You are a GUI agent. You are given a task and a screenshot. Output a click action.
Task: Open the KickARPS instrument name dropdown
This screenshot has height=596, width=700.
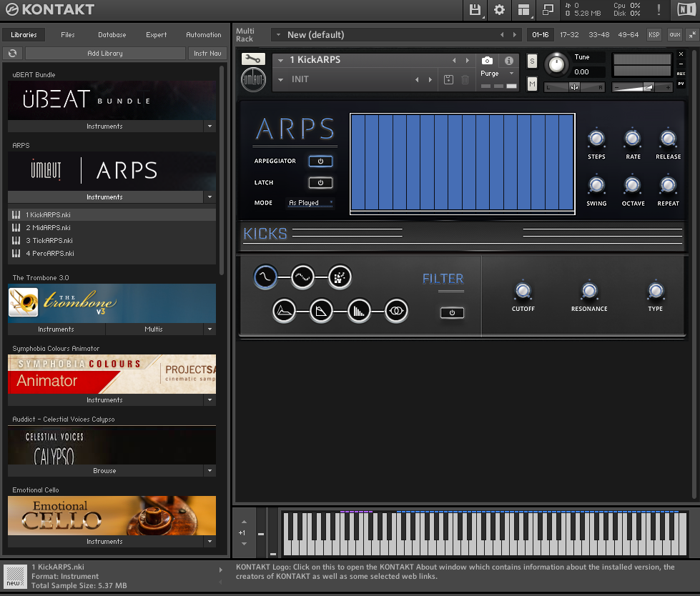tap(280, 60)
